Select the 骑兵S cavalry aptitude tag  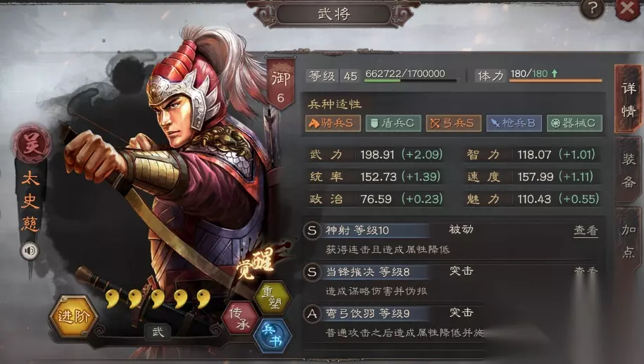click(333, 123)
